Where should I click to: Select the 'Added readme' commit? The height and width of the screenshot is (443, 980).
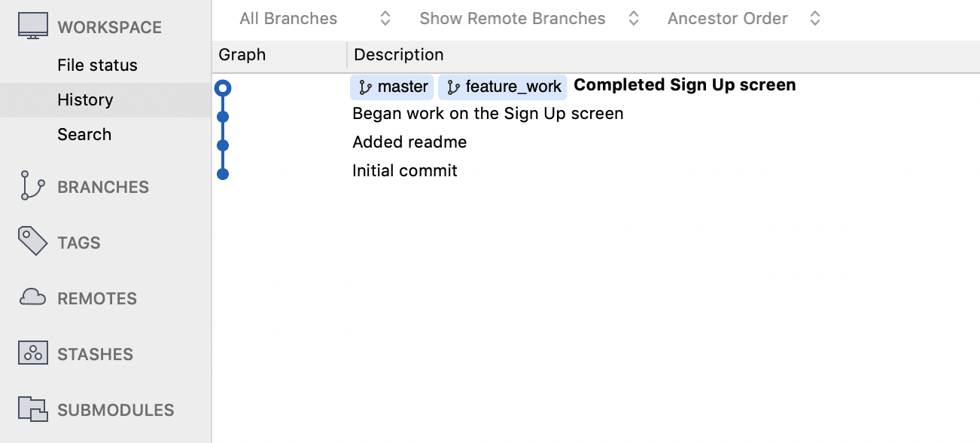(595, 142)
